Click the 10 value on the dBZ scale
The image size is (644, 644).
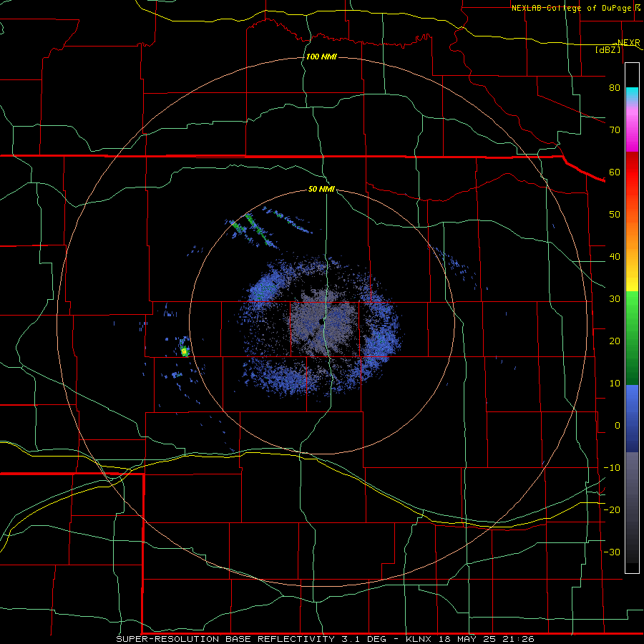(x=615, y=384)
